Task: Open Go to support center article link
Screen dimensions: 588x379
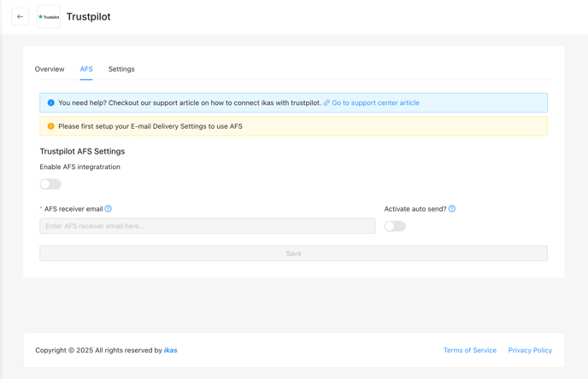Action: tap(375, 102)
